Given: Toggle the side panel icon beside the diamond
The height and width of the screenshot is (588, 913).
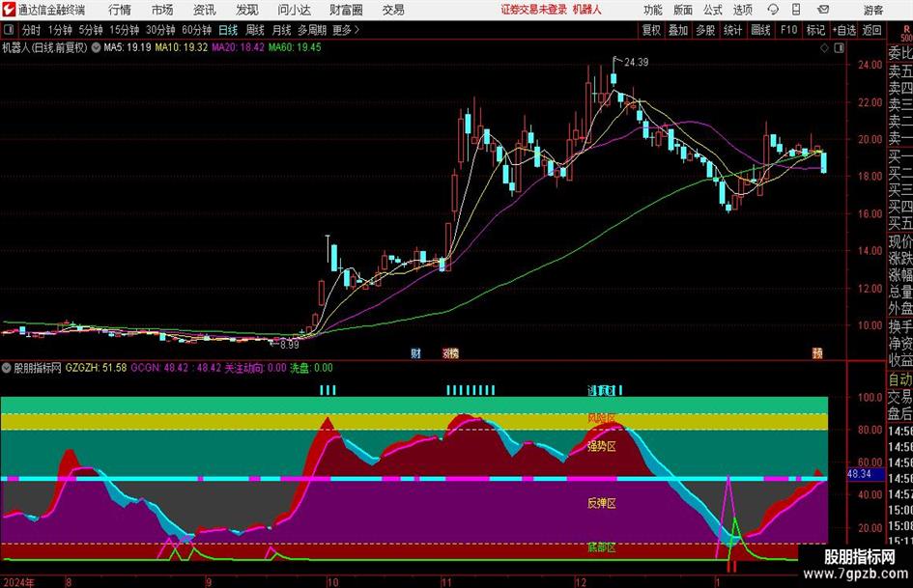Looking at the screenshot, I should click(x=839, y=48).
